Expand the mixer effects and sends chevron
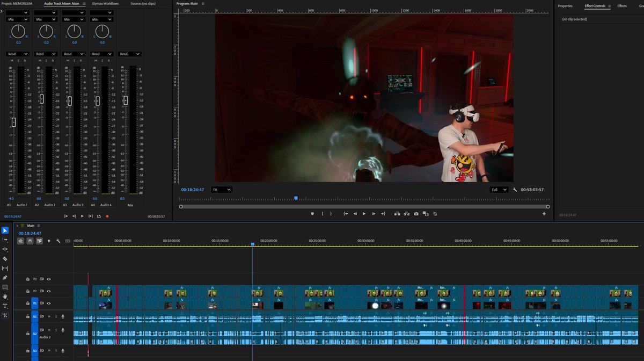644x361 pixels. (3, 12)
